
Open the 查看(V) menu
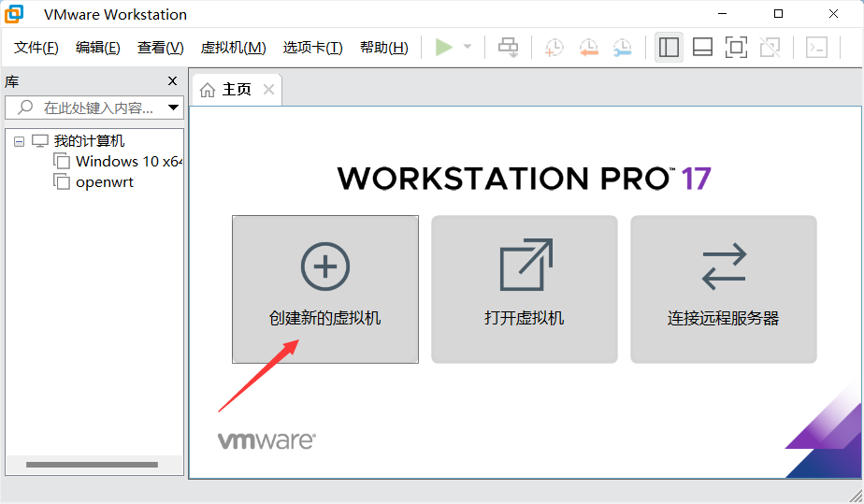[160, 48]
